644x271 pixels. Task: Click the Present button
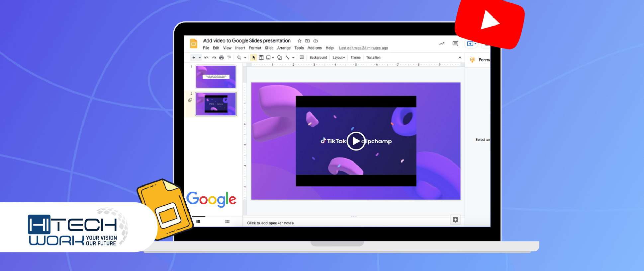(x=470, y=43)
